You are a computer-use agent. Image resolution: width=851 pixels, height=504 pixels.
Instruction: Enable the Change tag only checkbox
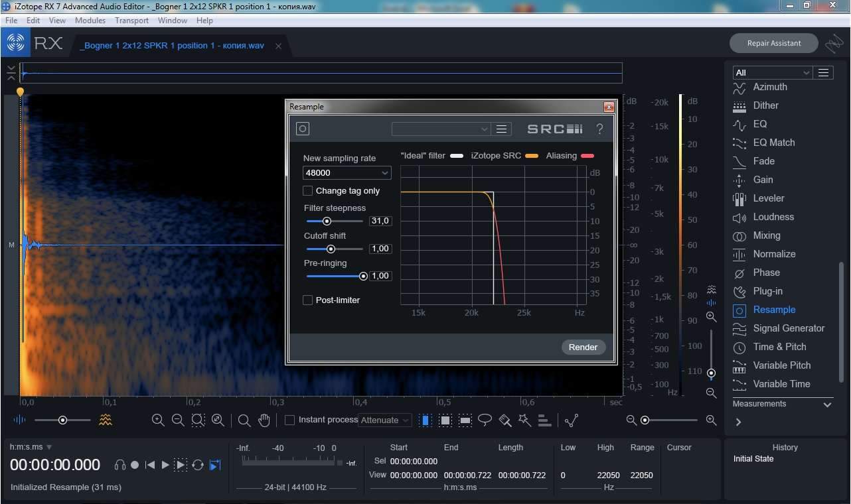pos(308,191)
